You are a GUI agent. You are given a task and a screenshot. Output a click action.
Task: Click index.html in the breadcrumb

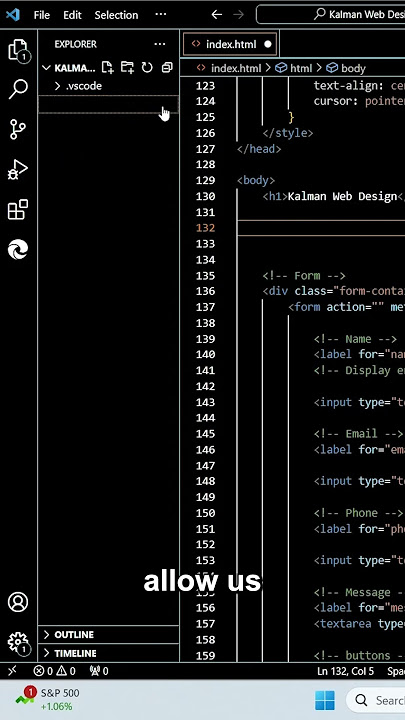click(x=236, y=68)
